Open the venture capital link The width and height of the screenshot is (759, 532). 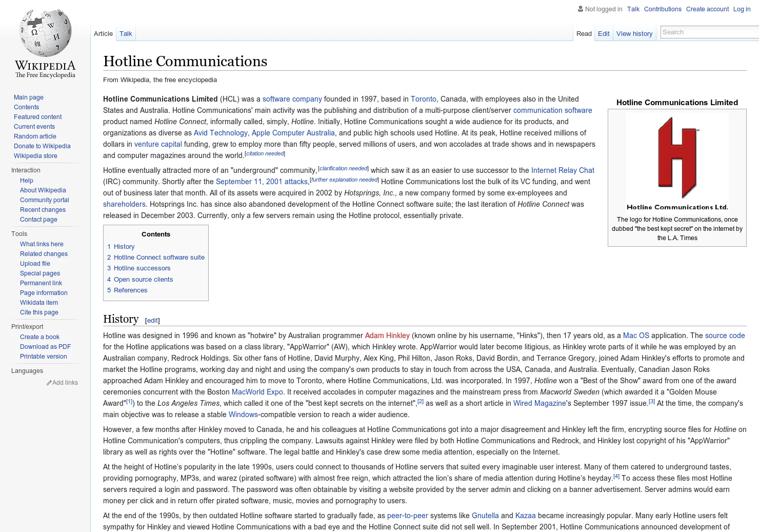(x=158, y=144)
